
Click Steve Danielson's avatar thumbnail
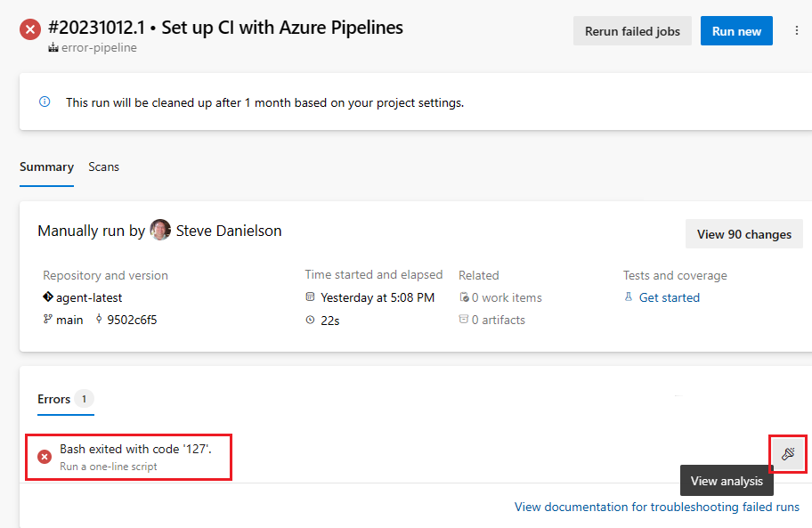(x=160, y=231)
